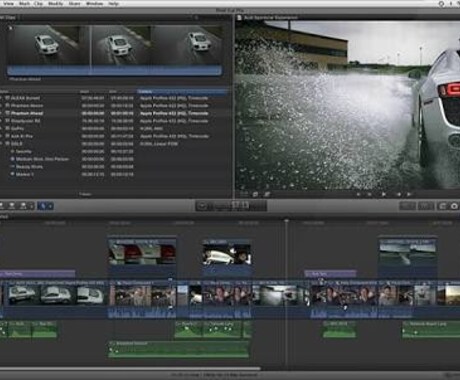Open the Help menu
Screen dimensions: 460x380
point(113,3)
